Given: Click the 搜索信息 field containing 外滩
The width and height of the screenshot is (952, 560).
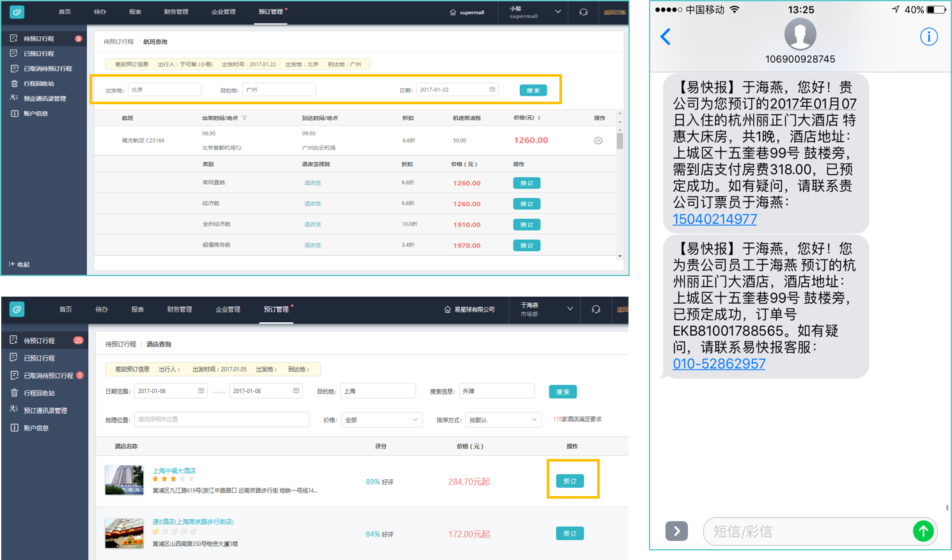Looking at the screenshot, I should (497, 391).
